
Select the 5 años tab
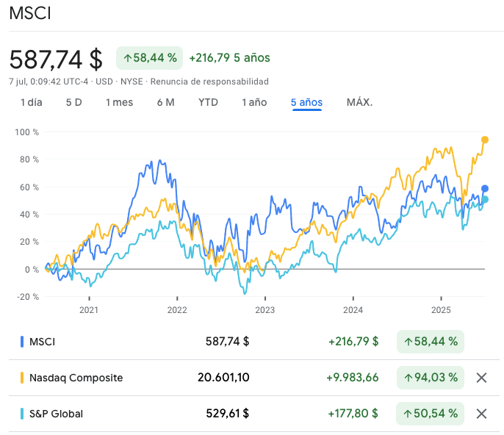pyautogui.click(x=306, y=102)
